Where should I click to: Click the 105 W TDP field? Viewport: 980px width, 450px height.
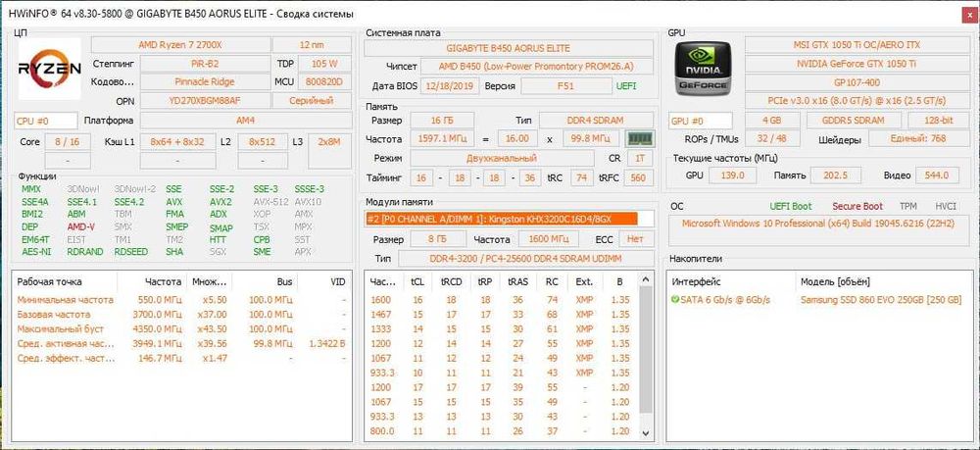[x=325, y=64]
